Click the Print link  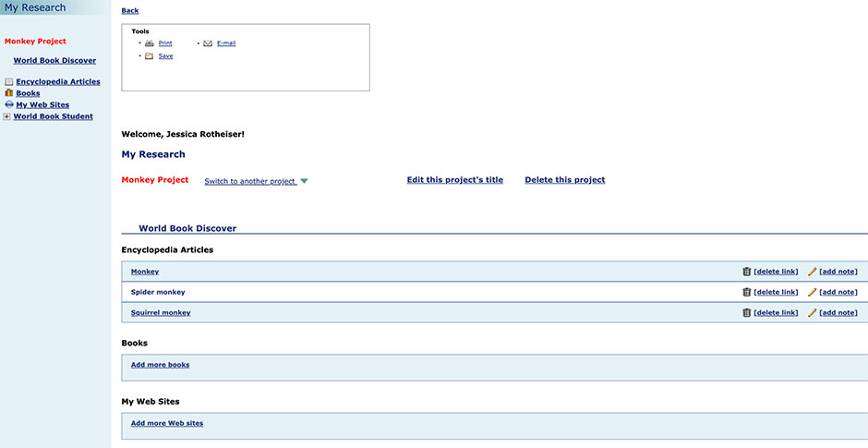[165, 43]
